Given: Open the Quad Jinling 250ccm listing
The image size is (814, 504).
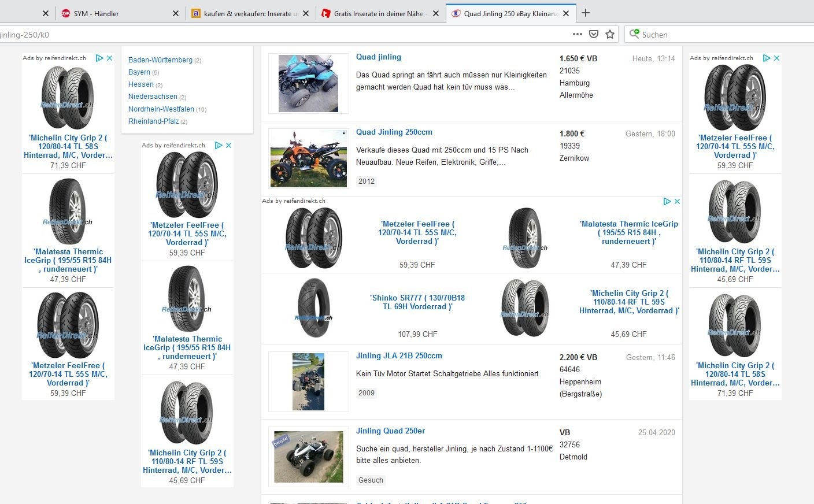Looking at the screenshot, I should [394, 132].
